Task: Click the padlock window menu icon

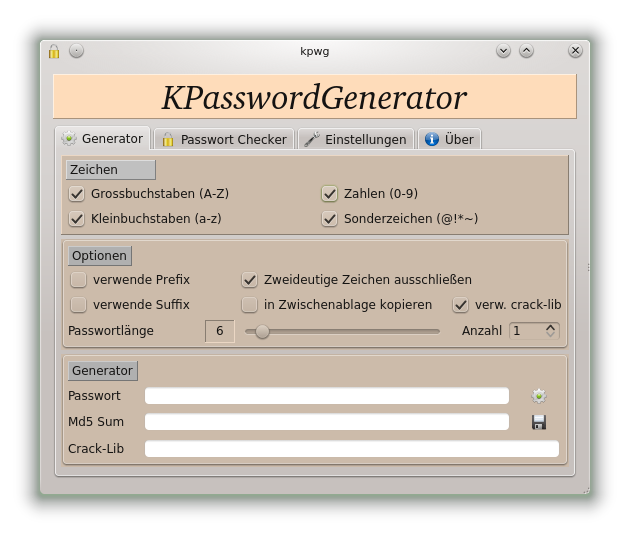Action: (x=54, y=51)
